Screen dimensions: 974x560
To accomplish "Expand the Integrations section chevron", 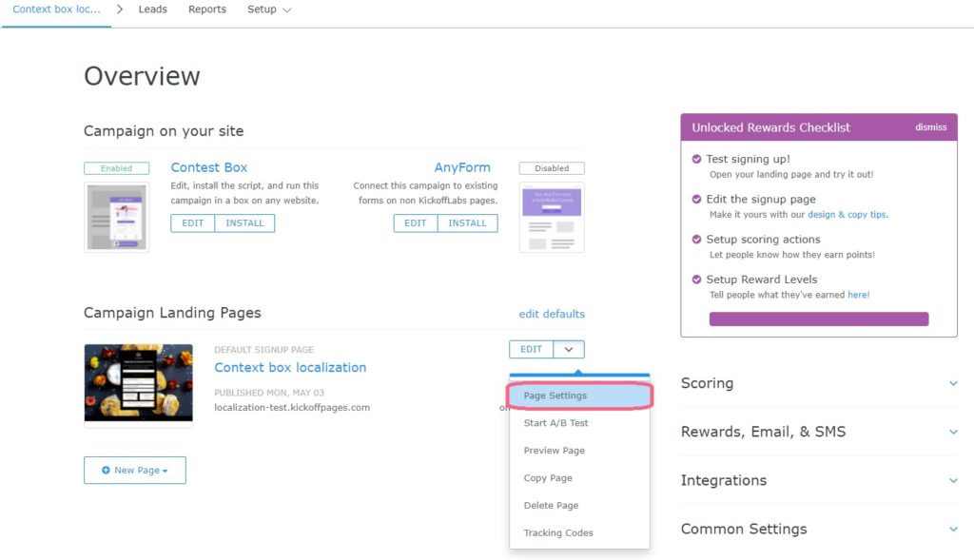I will click(953, 480).
